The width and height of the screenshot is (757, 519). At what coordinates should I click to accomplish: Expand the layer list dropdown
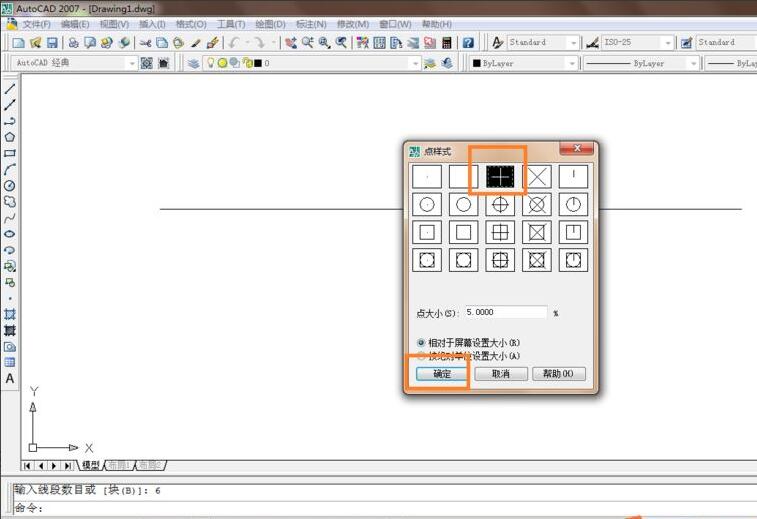pyautogui.click(x=415, y=63)
